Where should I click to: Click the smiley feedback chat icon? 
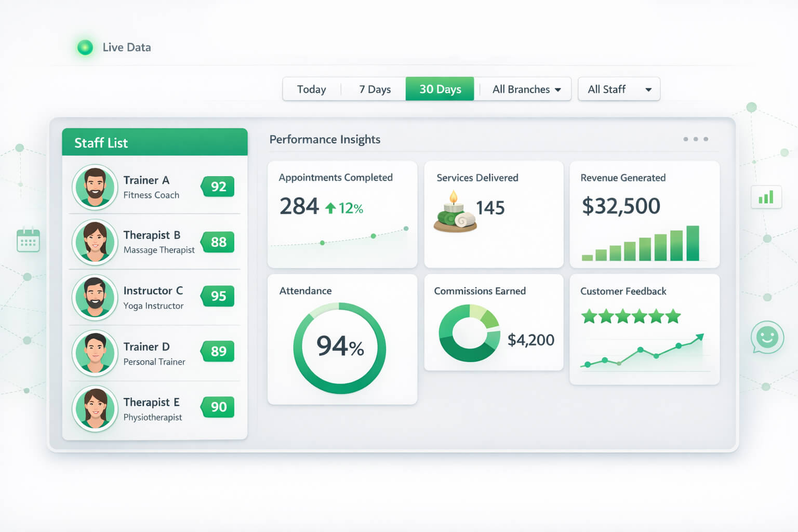(x=767, y=338)
